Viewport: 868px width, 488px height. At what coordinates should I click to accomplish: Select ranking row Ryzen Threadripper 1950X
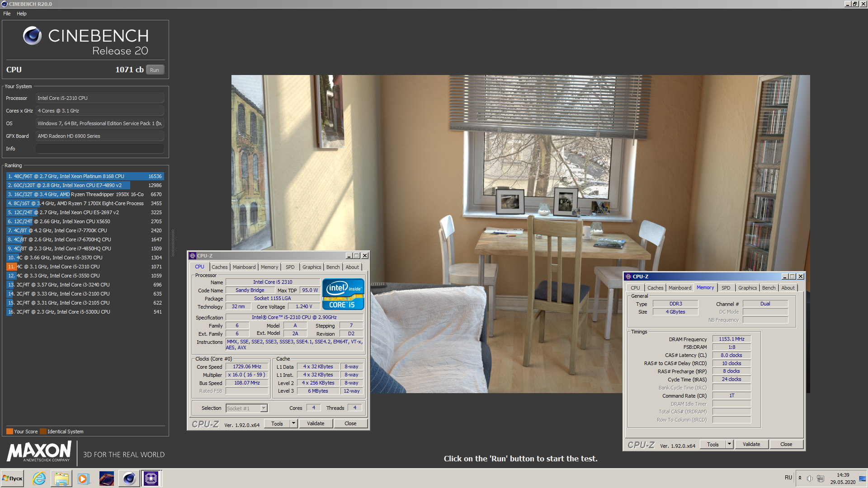pyautogui.click(x=85, y=194)
